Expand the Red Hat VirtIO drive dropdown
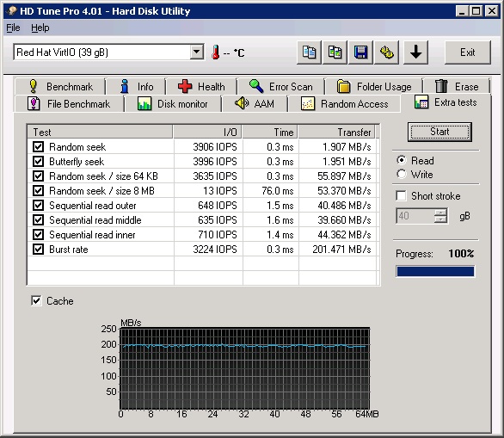 (x=196, y=52)
